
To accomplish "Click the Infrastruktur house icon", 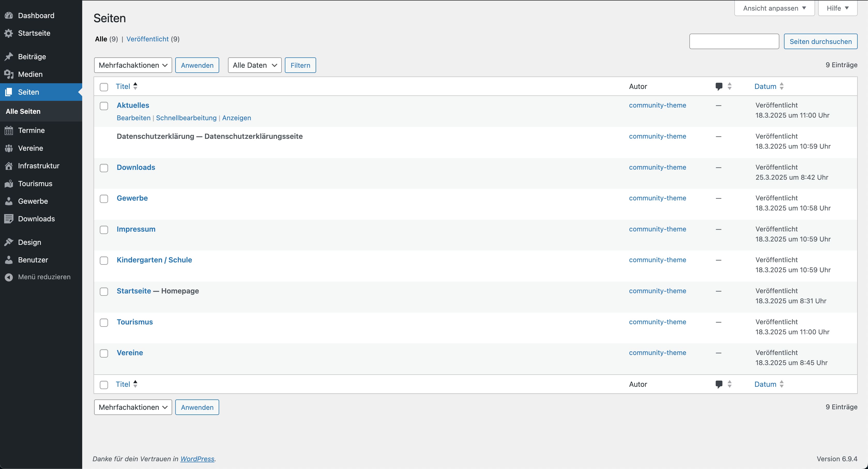I will click(x=9, y=166).
